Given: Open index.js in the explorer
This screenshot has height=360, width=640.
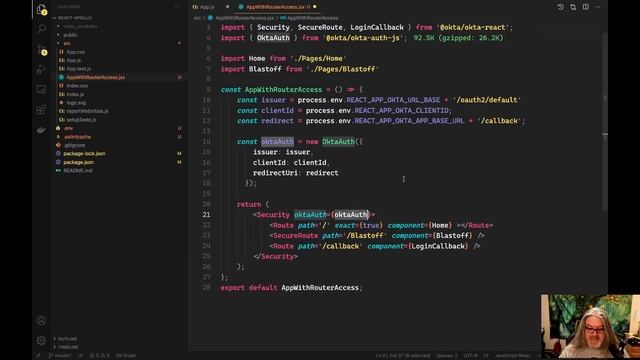Looking at the screenshot, I should (x=75, y=94).
